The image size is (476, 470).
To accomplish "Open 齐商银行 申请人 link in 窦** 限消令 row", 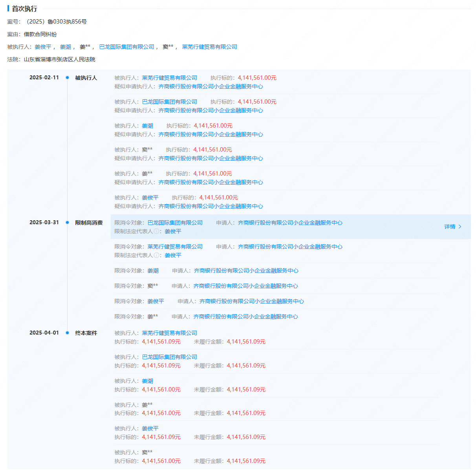I will 246,286.
